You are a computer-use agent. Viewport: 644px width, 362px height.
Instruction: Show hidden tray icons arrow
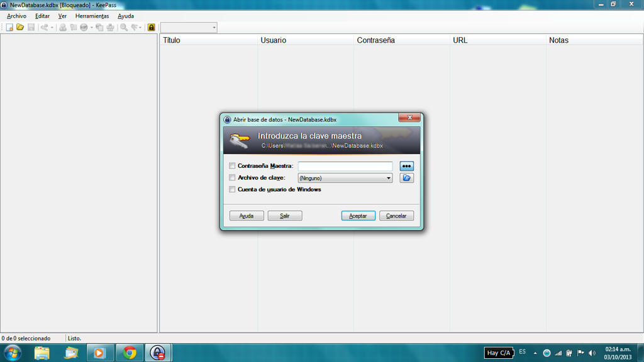pos(535,353)
